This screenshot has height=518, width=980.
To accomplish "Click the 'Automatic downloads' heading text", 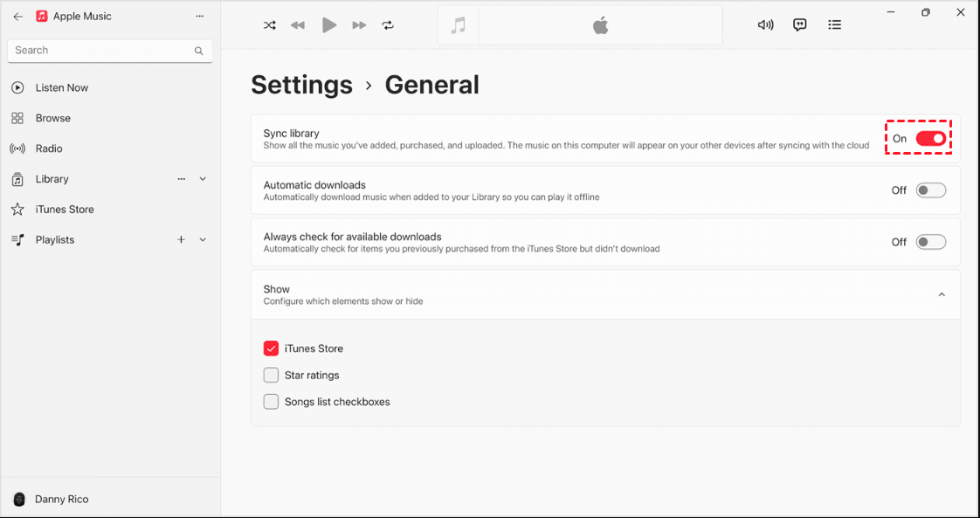I will point(314,185).
